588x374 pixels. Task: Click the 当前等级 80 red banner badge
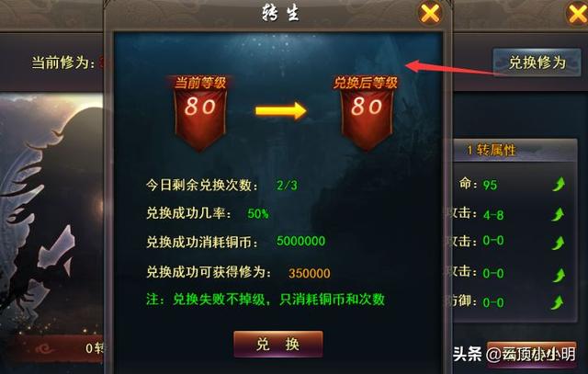pos(200,113)
